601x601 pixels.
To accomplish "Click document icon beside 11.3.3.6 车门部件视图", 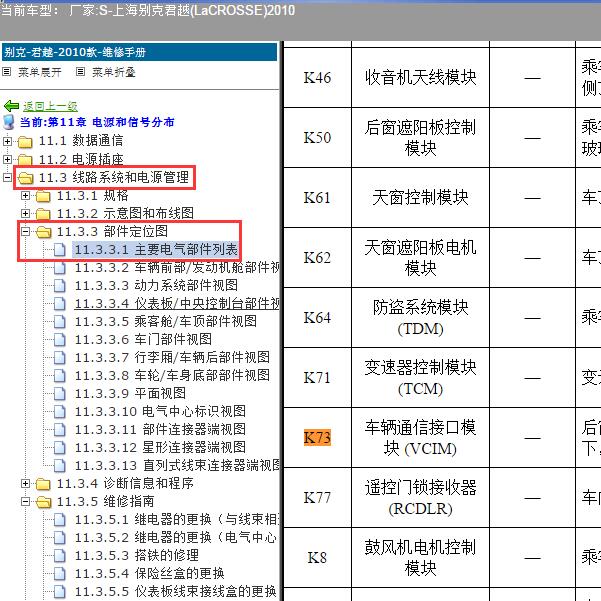I will click(x=60, y=339).
